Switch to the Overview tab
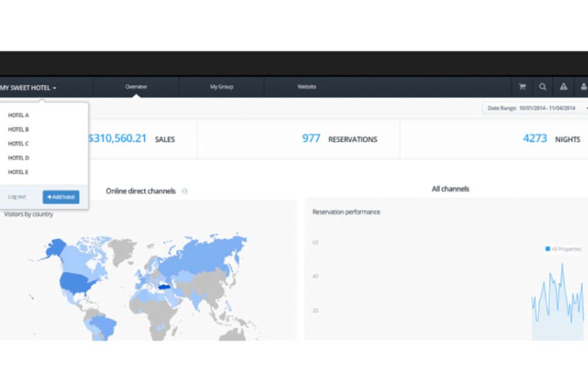This screenshot has height=392, width=588. (136, 87)
